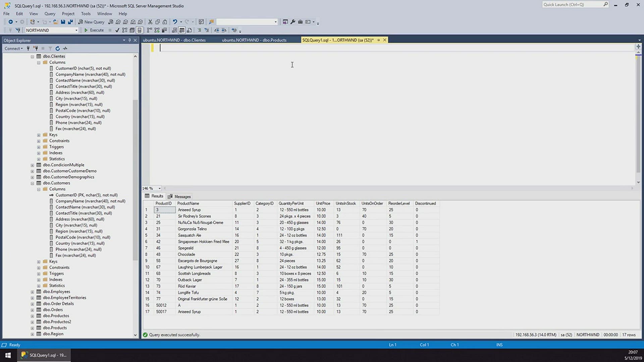644x362 pixels.
Task: Click the Paste icon in the toolbar
Action: [165, 22]
